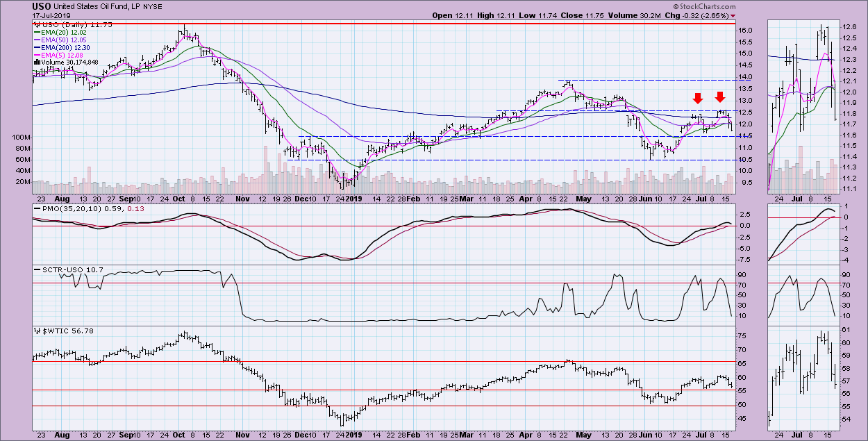
Task: Click the USO ticker symbol title
Action: 40,6
